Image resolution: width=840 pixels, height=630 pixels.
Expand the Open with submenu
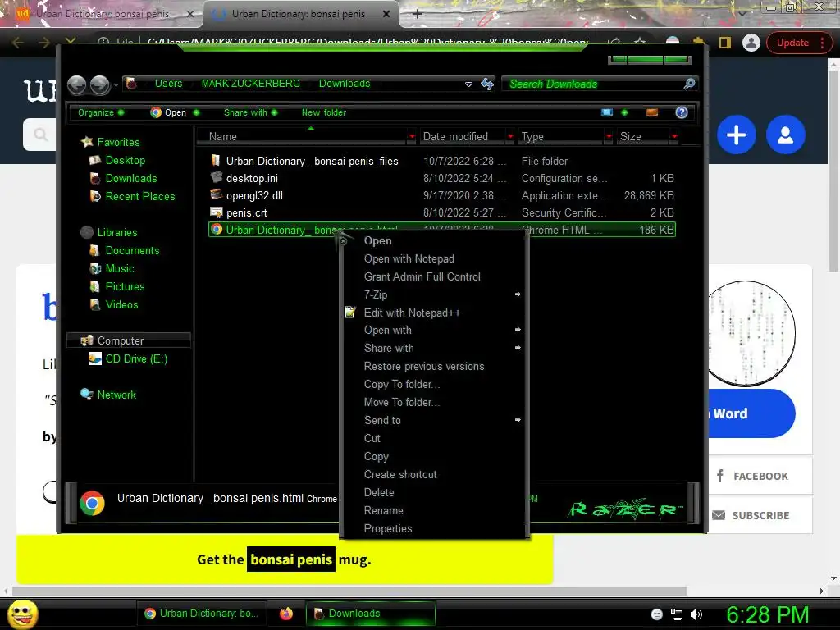coord(435,331)
